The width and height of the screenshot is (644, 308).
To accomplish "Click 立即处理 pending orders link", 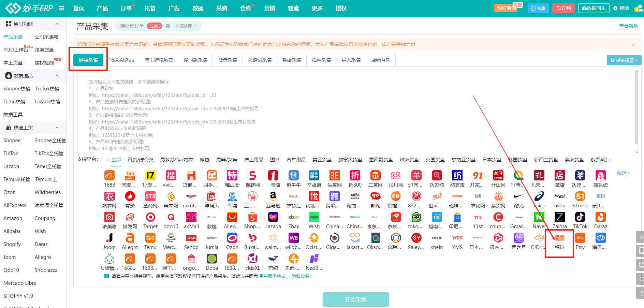I will point(184,26).
